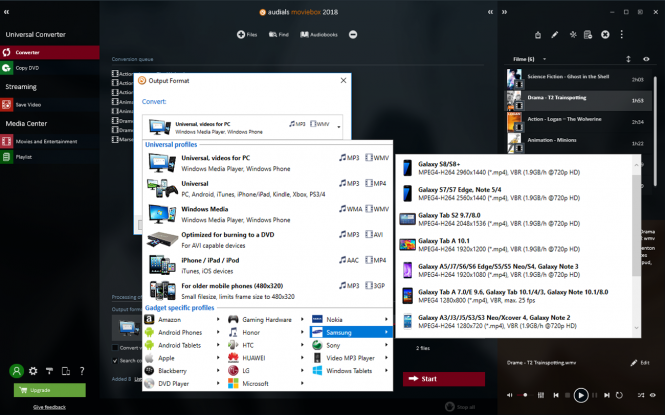Click Edit next to T2 Trainspotting.wmv
The width and height of the screenshot is (665, 415).
point(640,363)
